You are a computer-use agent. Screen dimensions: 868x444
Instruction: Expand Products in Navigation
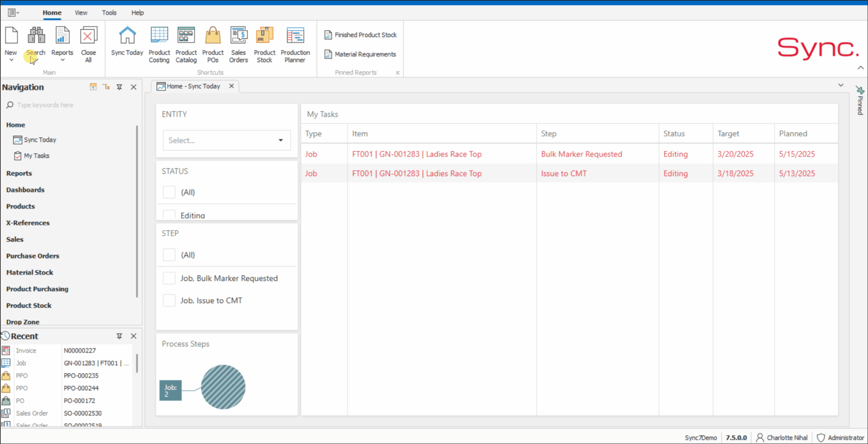click(x=20, y=206)
